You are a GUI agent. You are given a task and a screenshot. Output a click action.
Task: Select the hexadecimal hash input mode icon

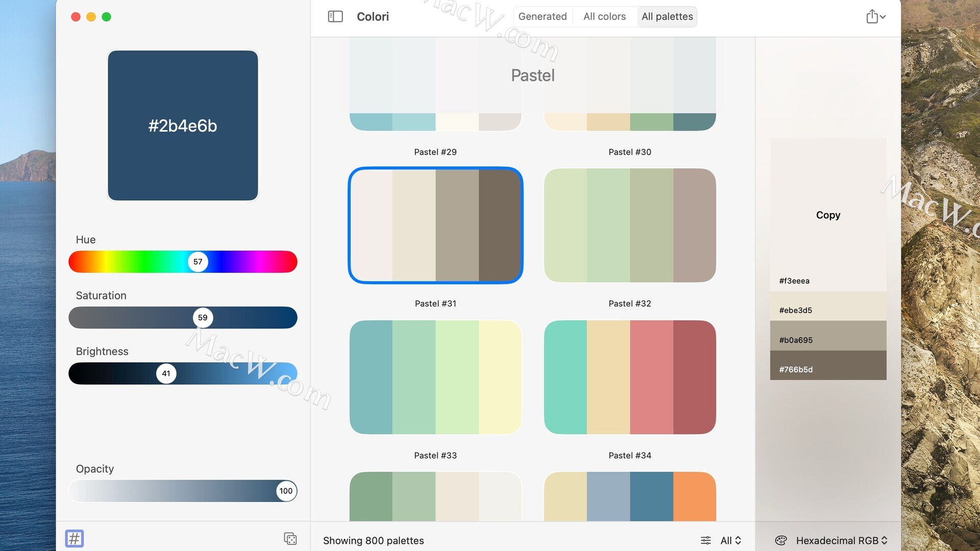75,538
